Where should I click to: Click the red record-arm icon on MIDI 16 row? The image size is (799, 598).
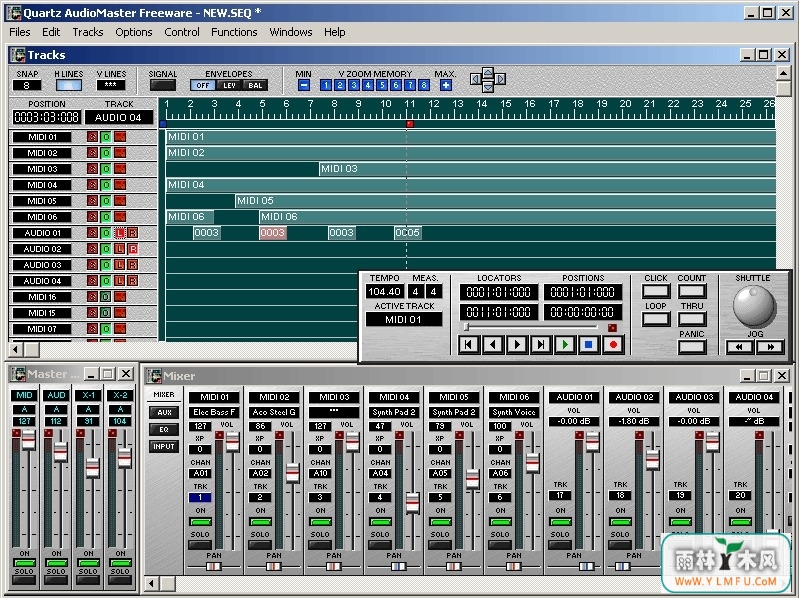tap(120, 297)
